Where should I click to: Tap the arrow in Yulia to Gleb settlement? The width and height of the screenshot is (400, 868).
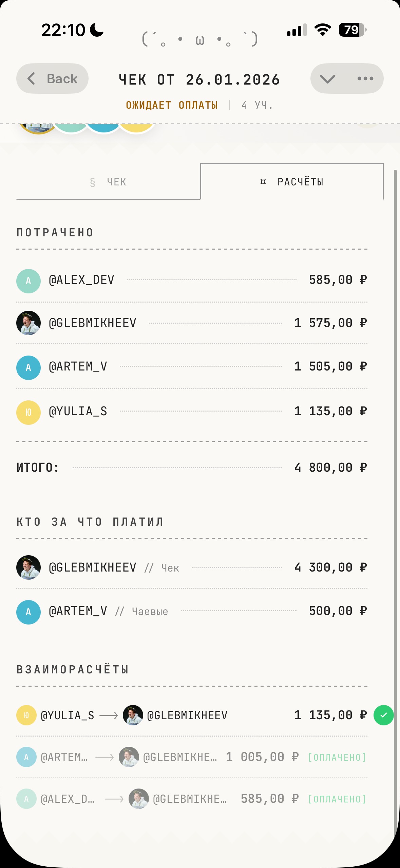[109, 716]
